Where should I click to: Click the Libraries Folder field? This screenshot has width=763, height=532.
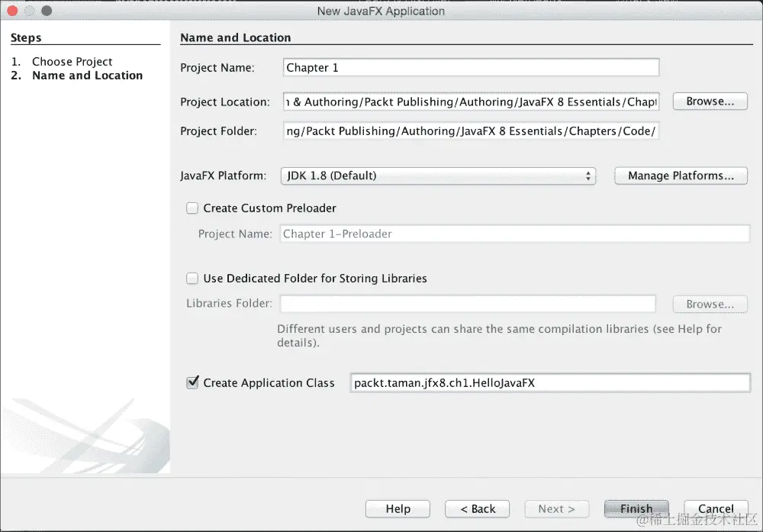468,304
